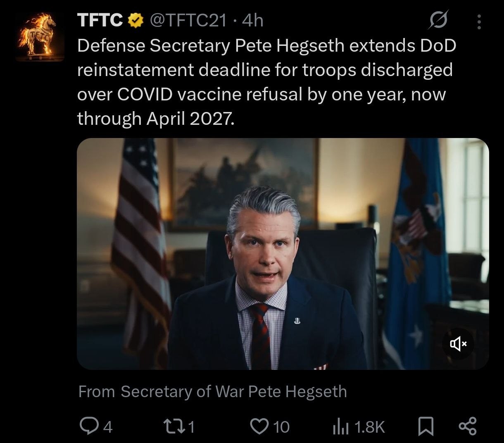Play the Pete Hegseth video

(x=283, y=254)
